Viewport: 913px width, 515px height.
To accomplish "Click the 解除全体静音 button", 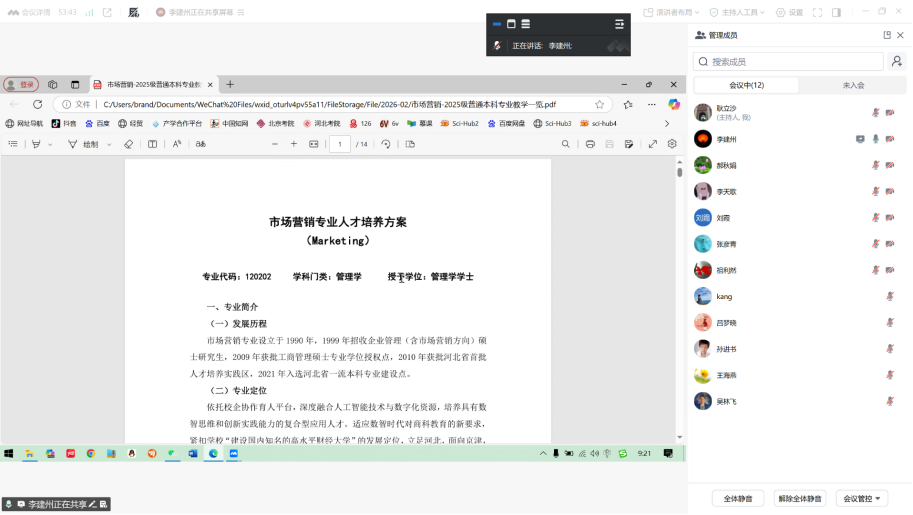I will [x=800, y=498].
